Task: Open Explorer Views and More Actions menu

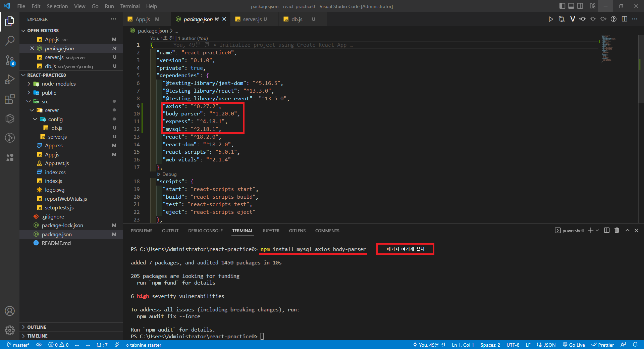Action: click(x=113, y=19)
